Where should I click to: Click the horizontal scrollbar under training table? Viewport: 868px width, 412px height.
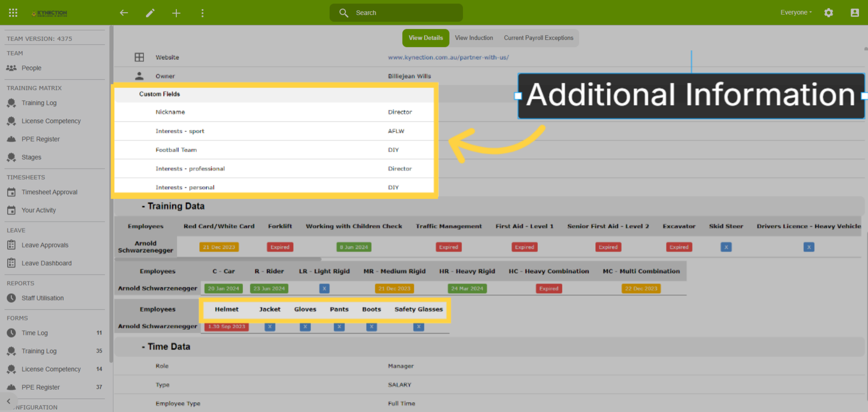pyautogui.click(x=218, y=259)
